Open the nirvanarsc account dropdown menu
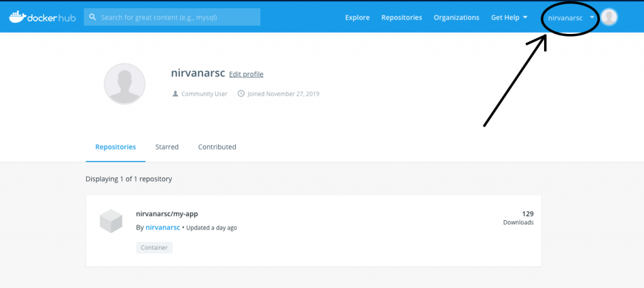The width and height of the screenshot is (644, 288). [x=570, y=18]
